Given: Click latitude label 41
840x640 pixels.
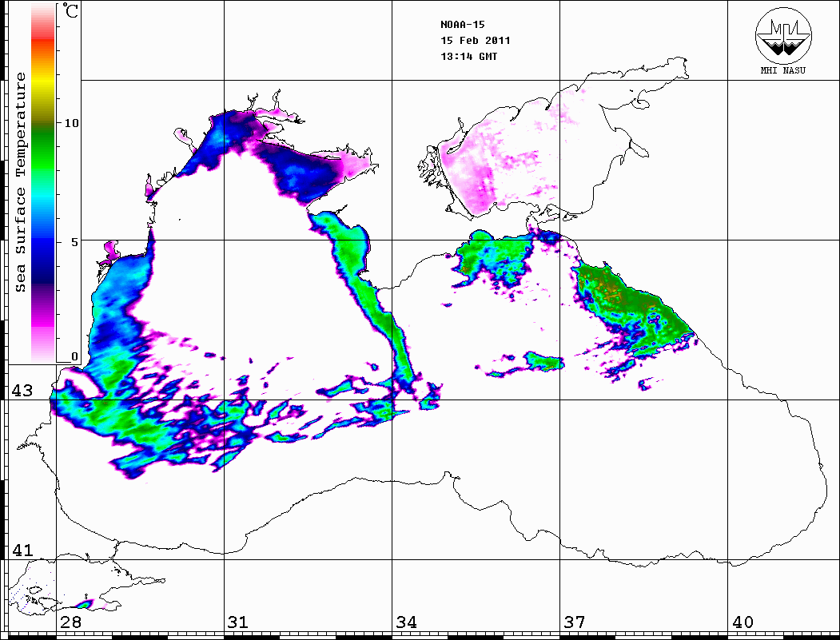Looking at the screenshot, I should coord(22,551).
